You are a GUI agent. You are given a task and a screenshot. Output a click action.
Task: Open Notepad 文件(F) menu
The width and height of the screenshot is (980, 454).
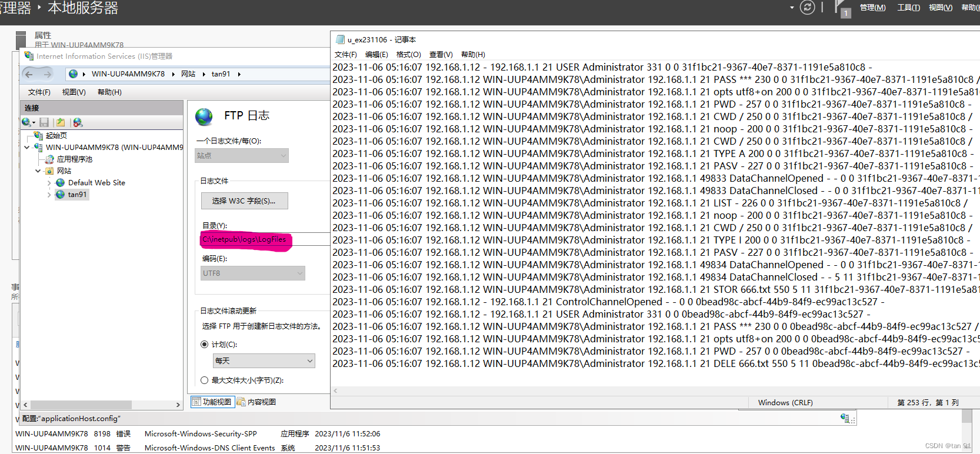(346, 54)
